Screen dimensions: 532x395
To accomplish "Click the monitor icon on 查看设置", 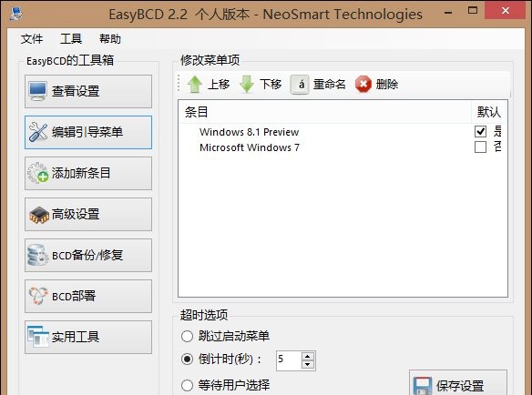I will (37, 91).
